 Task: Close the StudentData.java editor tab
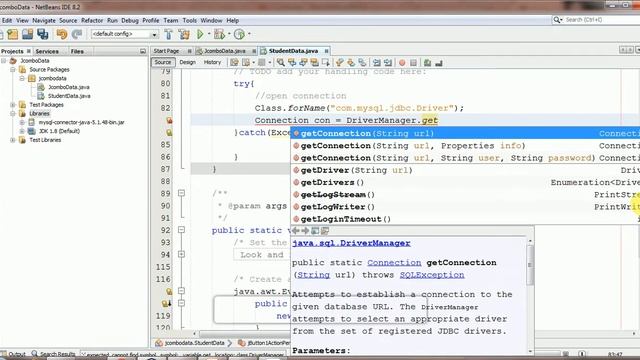pyautogui.click(x=327, y=51)
